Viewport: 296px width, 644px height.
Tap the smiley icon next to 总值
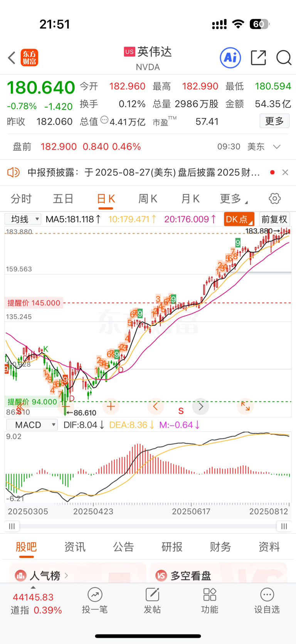point(104,120)
